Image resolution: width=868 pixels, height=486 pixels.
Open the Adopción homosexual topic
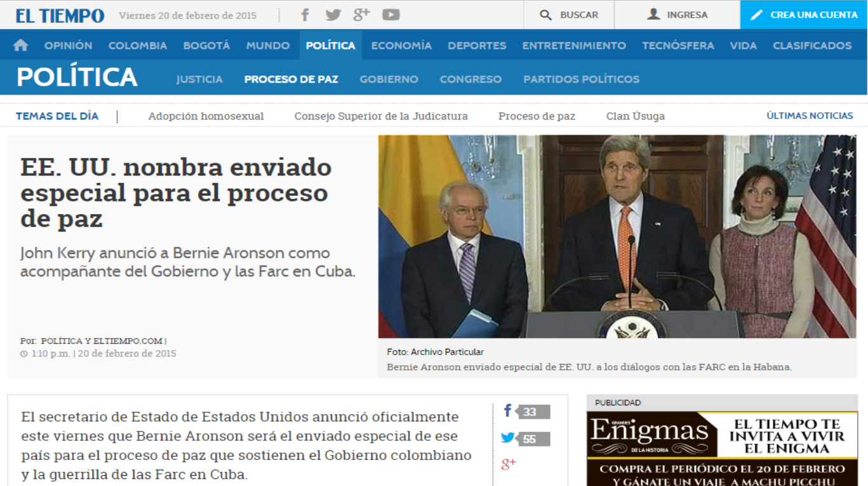pyautogui.click(x=206, y=116)
